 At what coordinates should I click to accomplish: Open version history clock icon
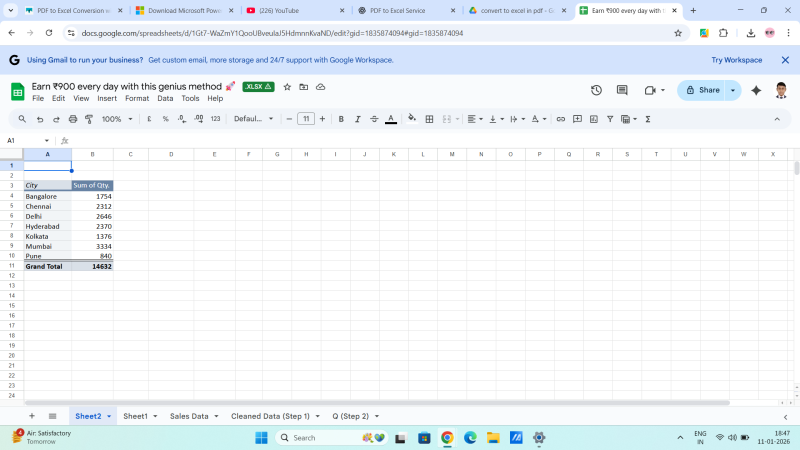point(596,90)
